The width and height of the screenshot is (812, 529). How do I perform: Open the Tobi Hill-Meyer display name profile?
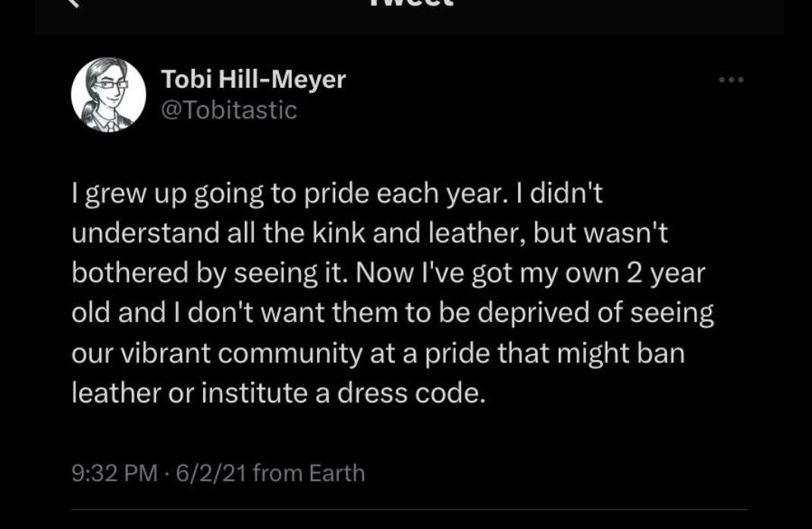pos(253,79)
